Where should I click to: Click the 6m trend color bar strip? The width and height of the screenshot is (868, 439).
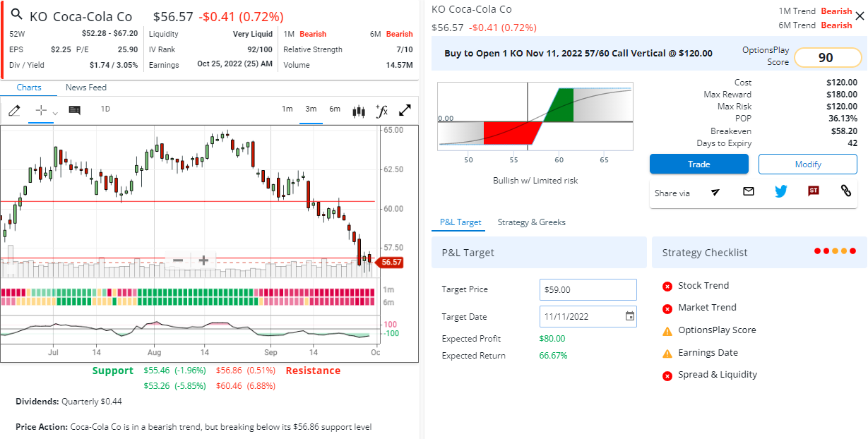(189, 301)
